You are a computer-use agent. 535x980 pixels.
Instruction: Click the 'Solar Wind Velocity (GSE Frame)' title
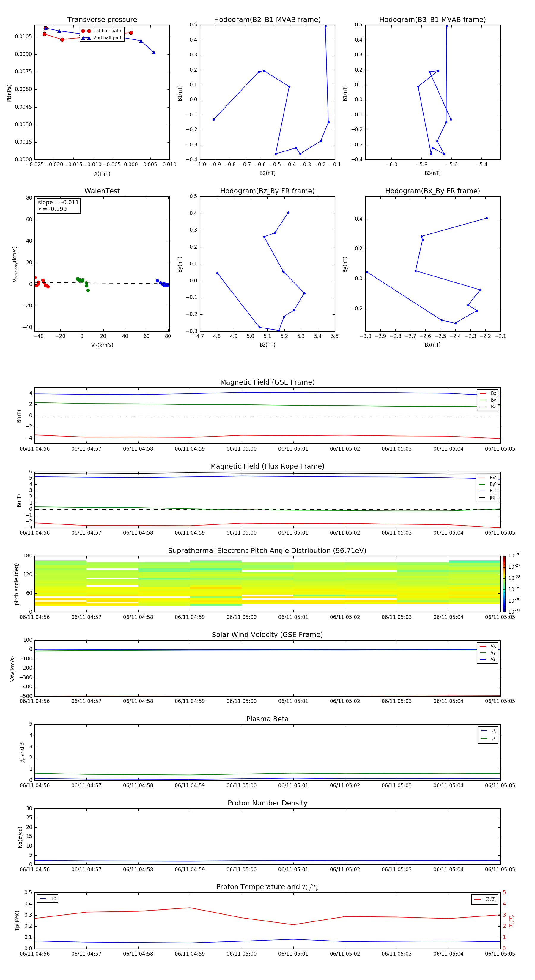click(x=267, y=635)
